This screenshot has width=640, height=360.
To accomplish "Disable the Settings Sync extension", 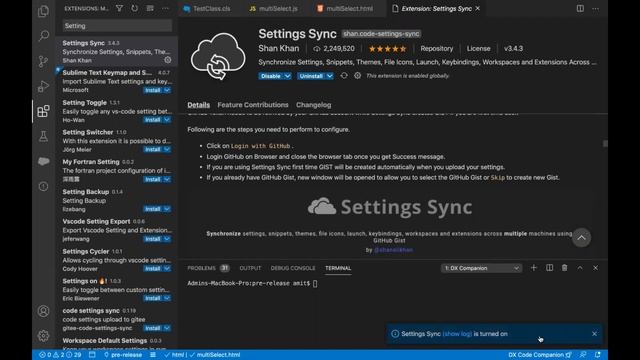I will [271, 76].
